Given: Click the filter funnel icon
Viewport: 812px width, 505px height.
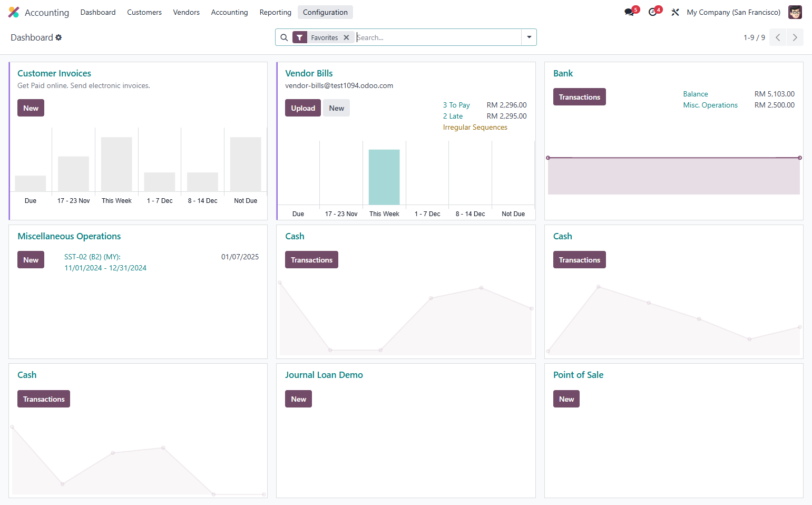Looking at the screenshot, I should pos(299,37).
